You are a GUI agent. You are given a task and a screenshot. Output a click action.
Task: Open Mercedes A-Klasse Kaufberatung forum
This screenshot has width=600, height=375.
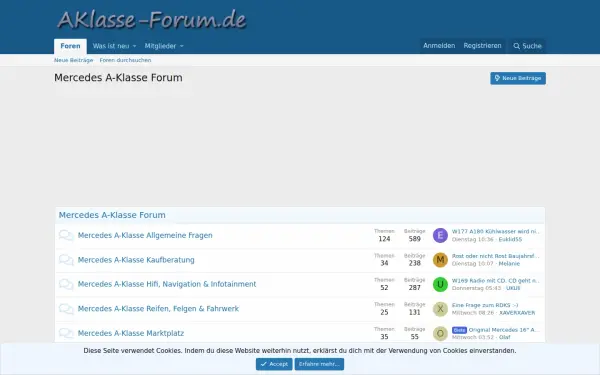click(136, 260)
